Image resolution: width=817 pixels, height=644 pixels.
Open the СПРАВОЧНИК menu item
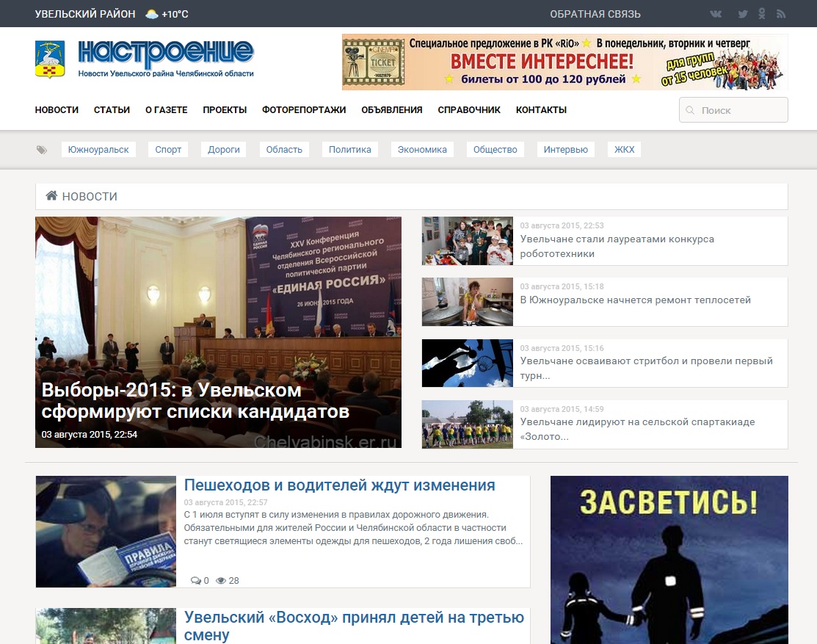pos(469,110)
